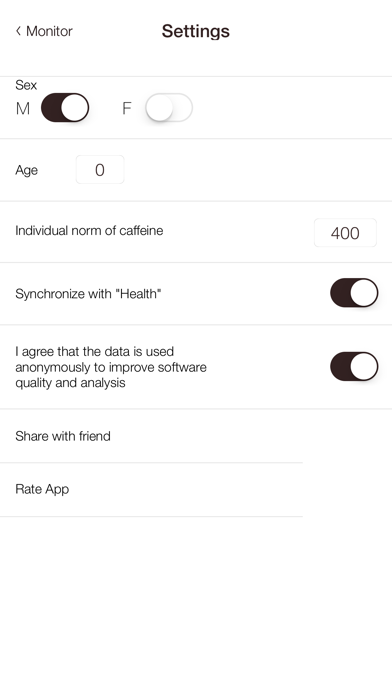
Task: Select the Age input field
Action: pyautogui.click(x=100, y=170)
